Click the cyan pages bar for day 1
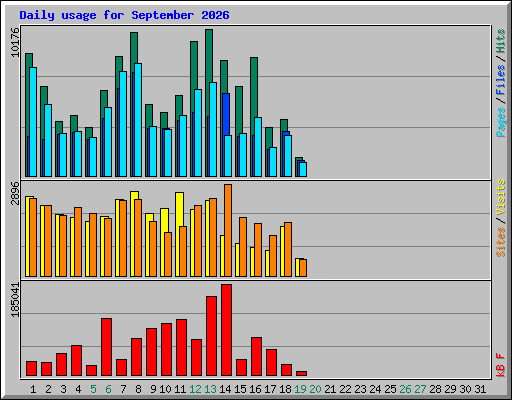This screenshot has width=512, height=400. click(x=33, y=122)
